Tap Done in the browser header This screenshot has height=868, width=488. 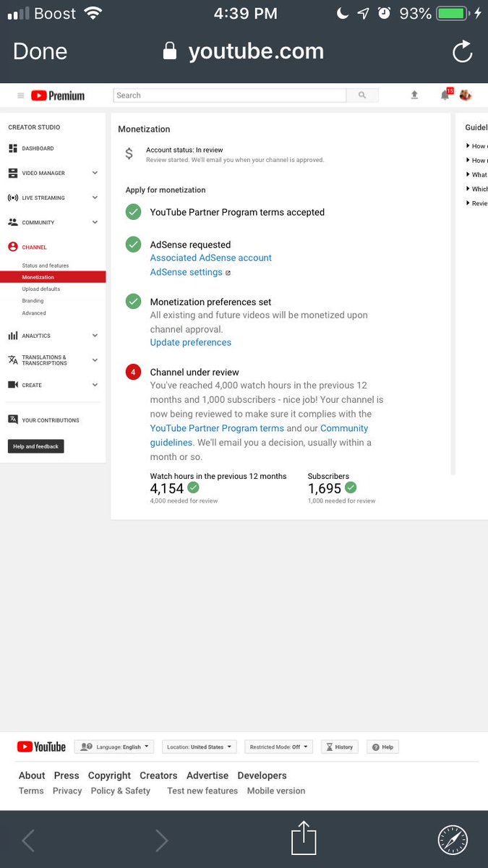pyautogui.click(x=40, y=51)
